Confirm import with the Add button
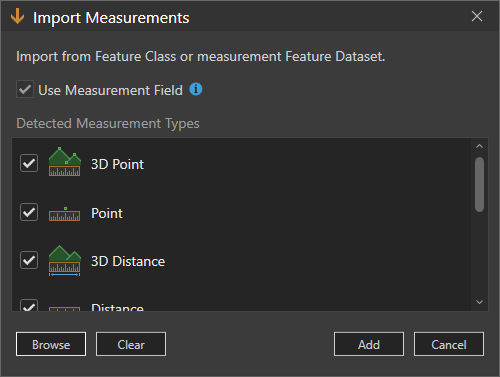Screen dimensions: 500x377 [369, 344]
